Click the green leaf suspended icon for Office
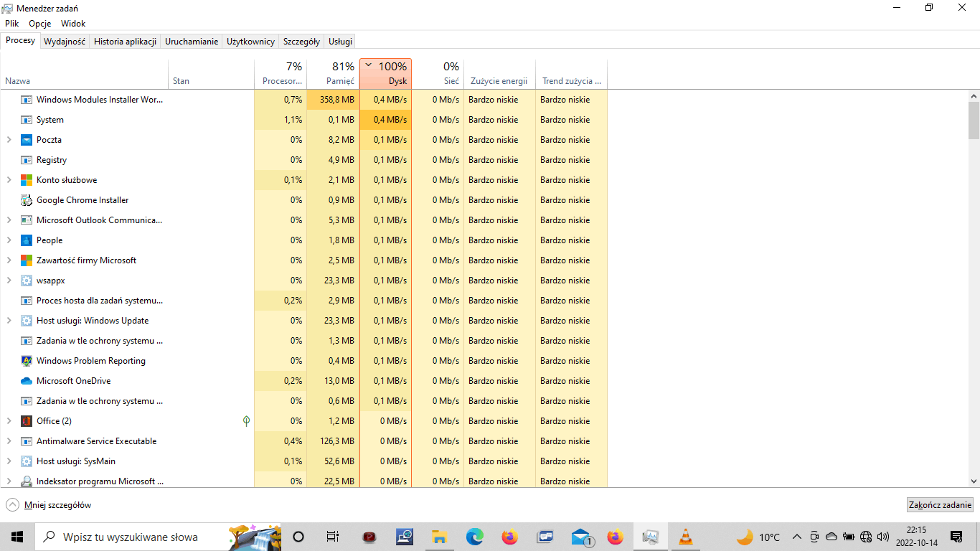The width and height of the screenshot is (980, 551). [x=246, y=421]
